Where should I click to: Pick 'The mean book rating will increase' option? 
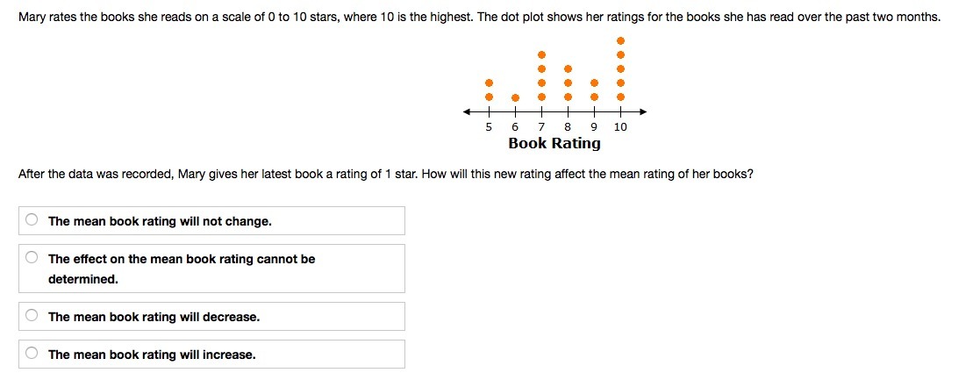(32, 354)
